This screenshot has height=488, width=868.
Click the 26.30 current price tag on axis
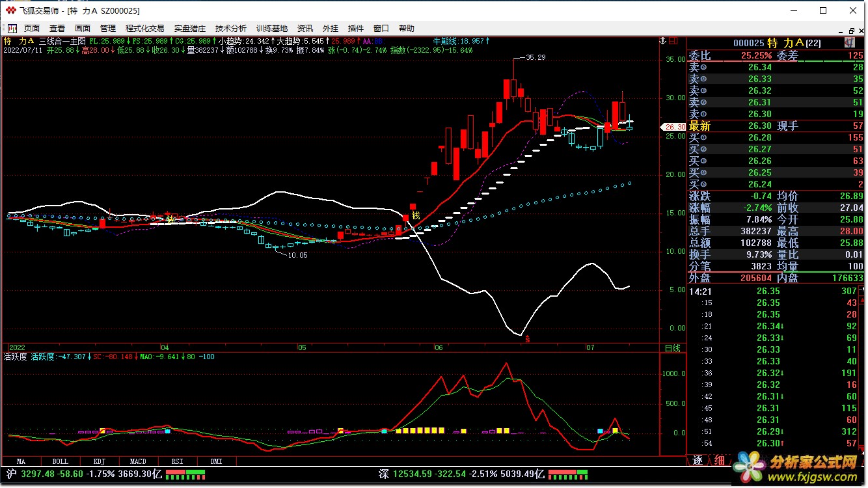click(x=675, y=127)
